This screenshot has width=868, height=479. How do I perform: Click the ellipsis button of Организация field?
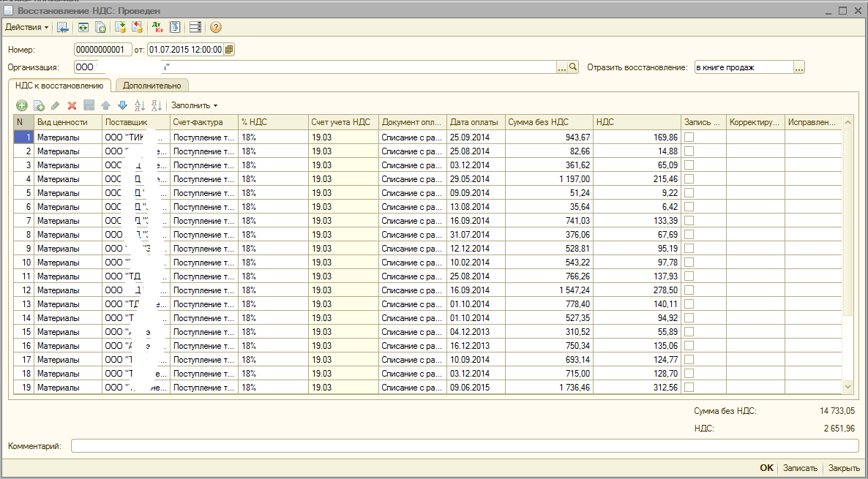(562, 67)
